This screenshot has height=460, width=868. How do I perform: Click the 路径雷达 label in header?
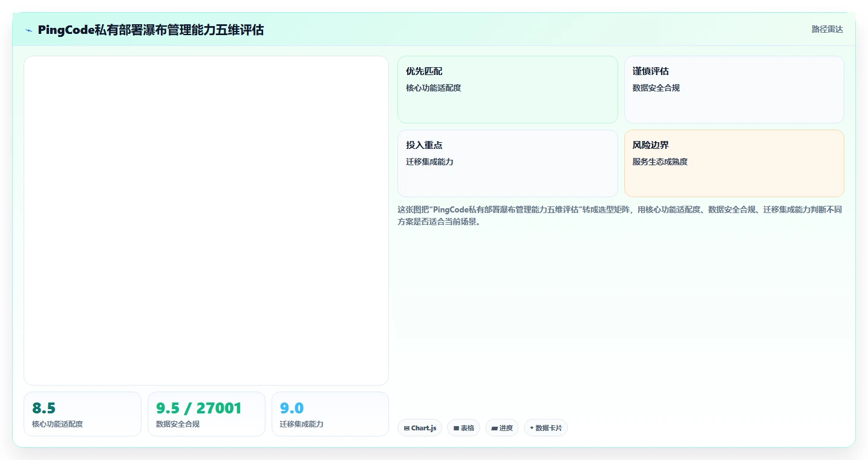tap(827, 29)
